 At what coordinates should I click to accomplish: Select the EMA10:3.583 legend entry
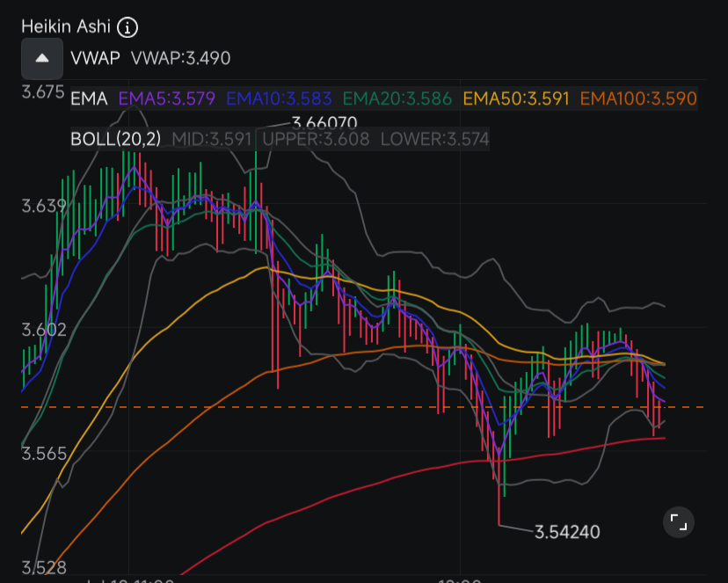279,98
